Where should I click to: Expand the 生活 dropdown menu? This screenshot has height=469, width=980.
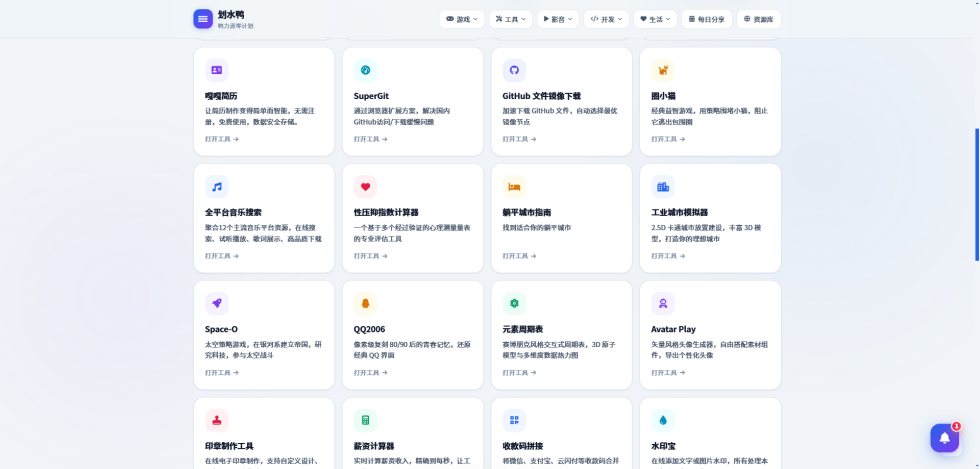(x=655, y=19)
